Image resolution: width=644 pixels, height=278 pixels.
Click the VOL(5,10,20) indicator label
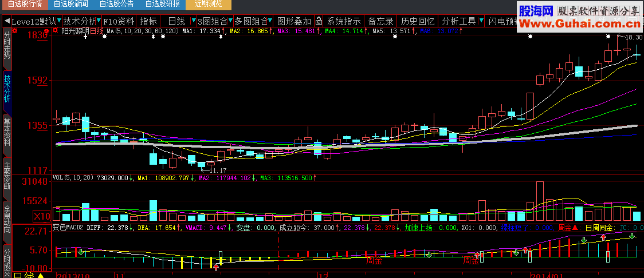point(73,178)
